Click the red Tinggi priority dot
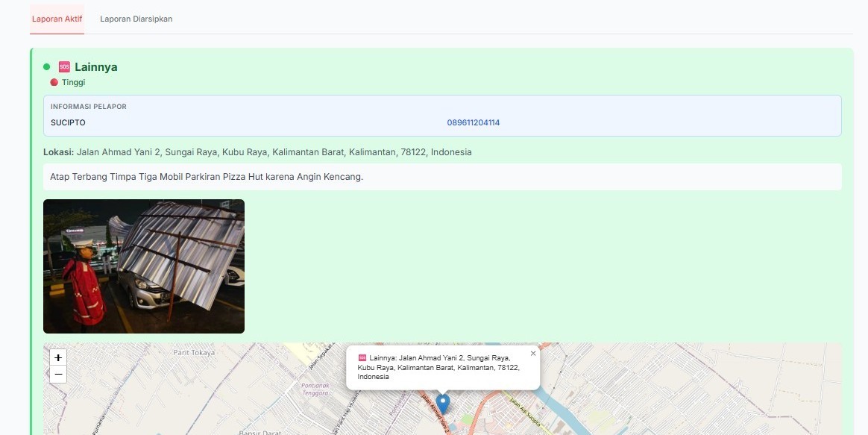 54,82
